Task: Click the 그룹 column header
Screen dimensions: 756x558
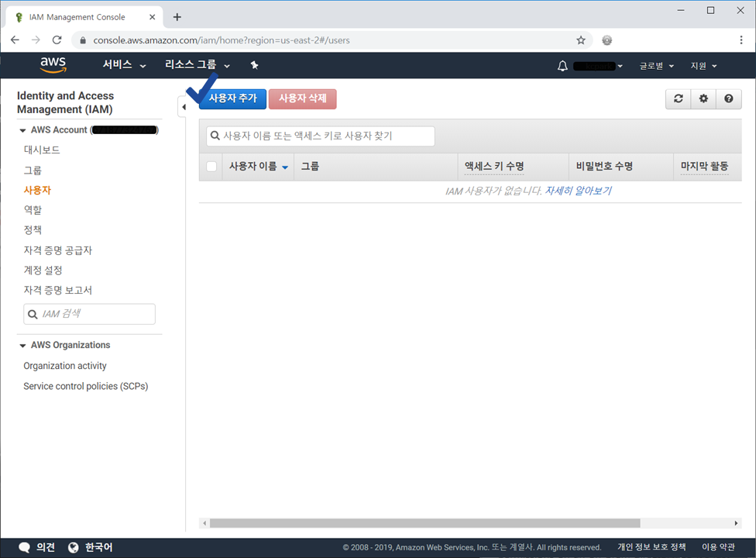Action: pos(310,167)
